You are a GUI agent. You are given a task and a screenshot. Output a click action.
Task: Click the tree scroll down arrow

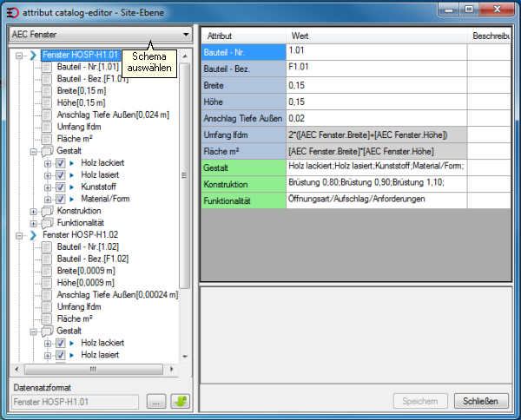click(x=185, y=357)
